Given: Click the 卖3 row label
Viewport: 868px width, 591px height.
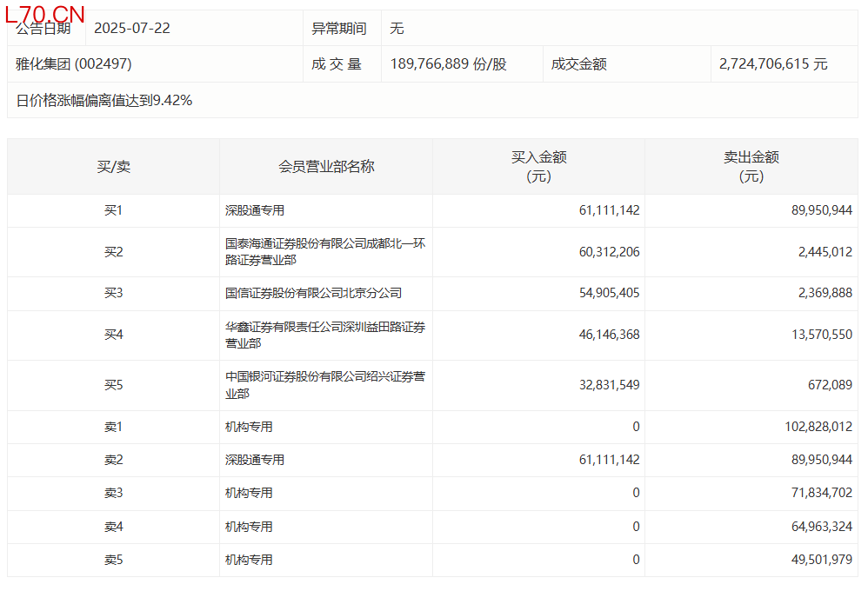Looking at the screenshot, I should (113, 493).
